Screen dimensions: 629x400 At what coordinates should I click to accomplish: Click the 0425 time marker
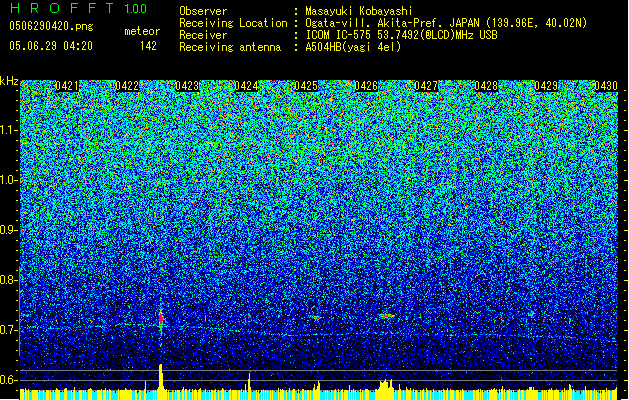click(306, 86)
